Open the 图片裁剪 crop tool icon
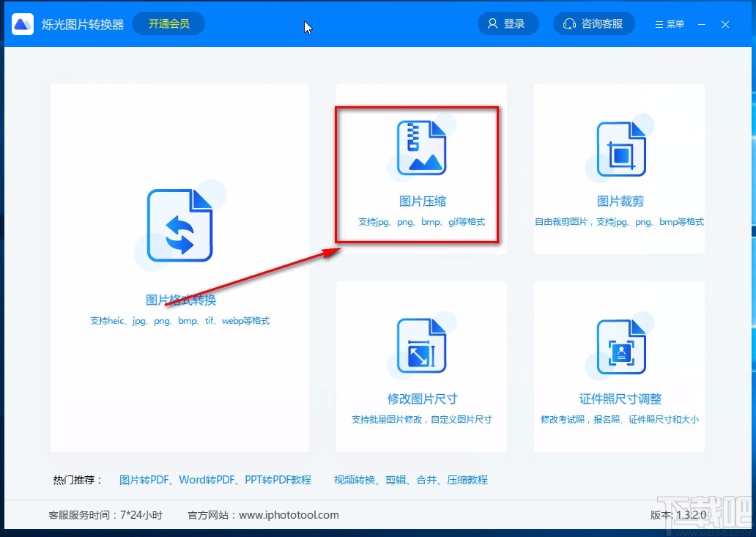 click(619, 147)
